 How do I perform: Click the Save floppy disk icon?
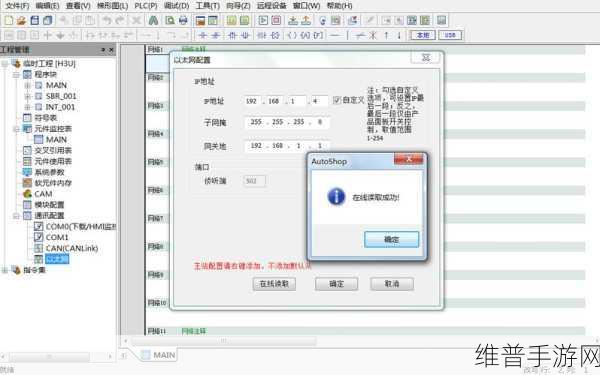point(34,20)
